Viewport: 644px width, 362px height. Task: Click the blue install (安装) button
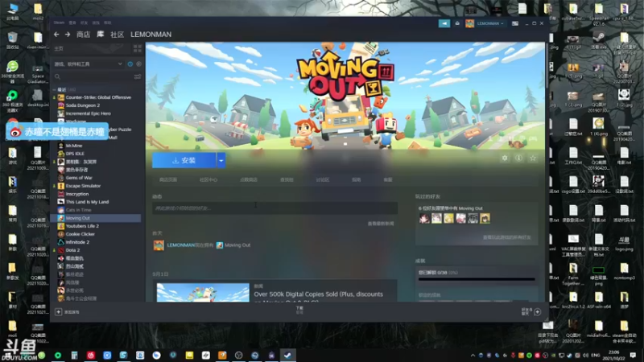(184, 160)
